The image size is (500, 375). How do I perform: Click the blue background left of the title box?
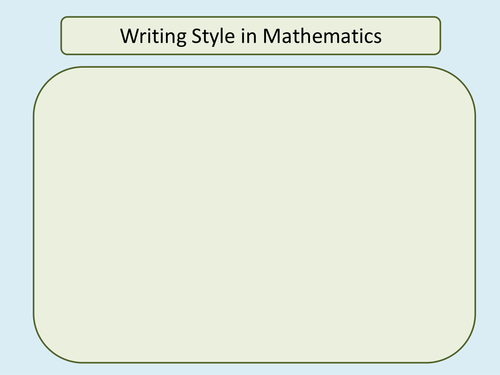coord(30,35)
